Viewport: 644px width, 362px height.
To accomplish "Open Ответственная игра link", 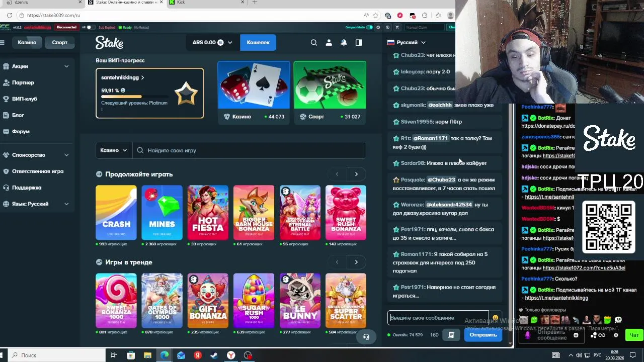I will tap(38, 171).
